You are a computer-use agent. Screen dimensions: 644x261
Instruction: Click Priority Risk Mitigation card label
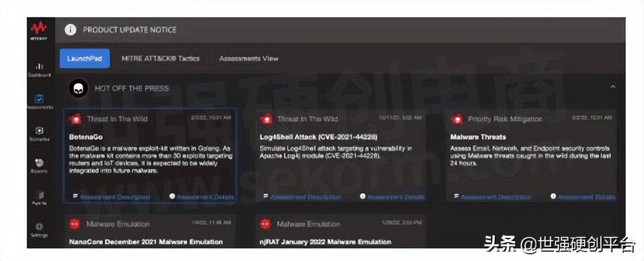505,119
